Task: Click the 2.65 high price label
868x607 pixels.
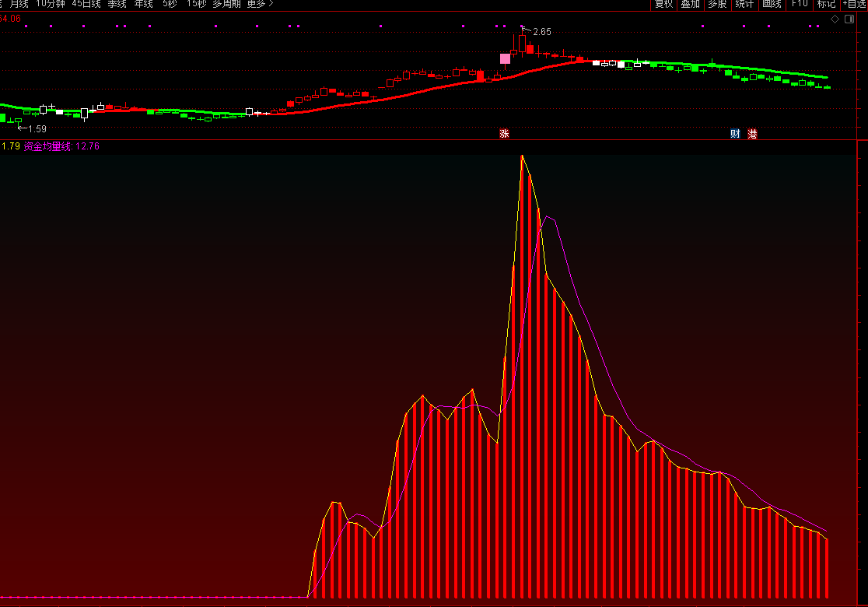Action: click(541, 32)
